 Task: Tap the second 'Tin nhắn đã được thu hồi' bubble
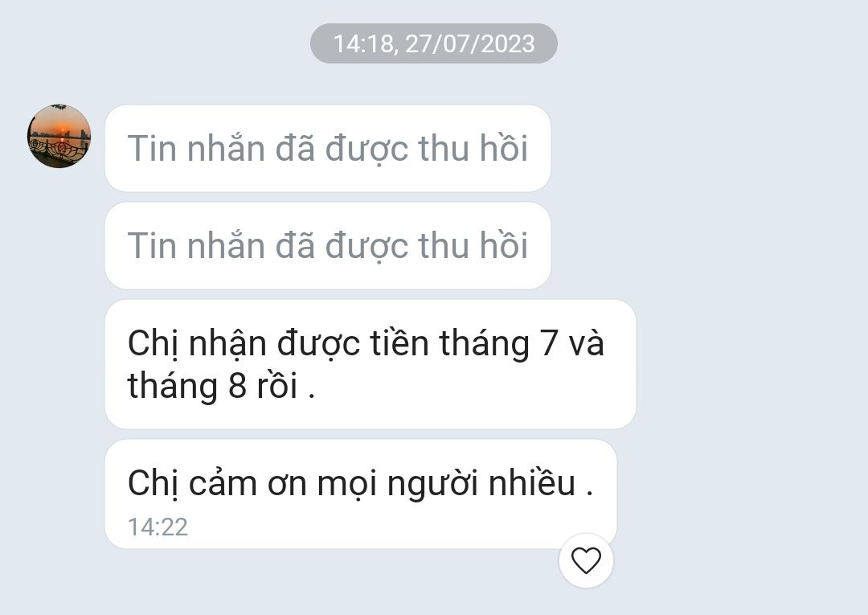[x=328, y=245]
